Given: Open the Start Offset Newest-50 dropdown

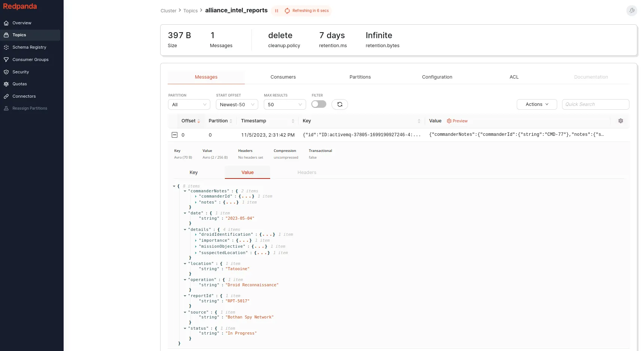Looking at the screenshot, I should tap(237, 105).
